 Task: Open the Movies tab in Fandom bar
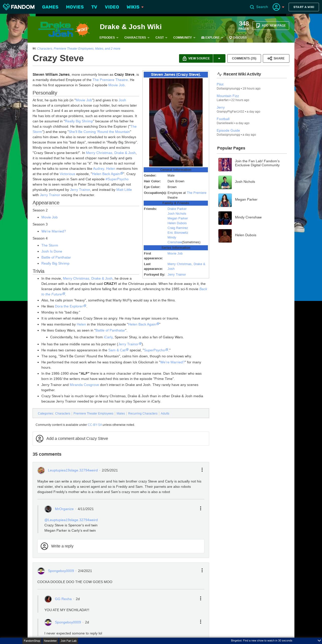click(75, 7)
